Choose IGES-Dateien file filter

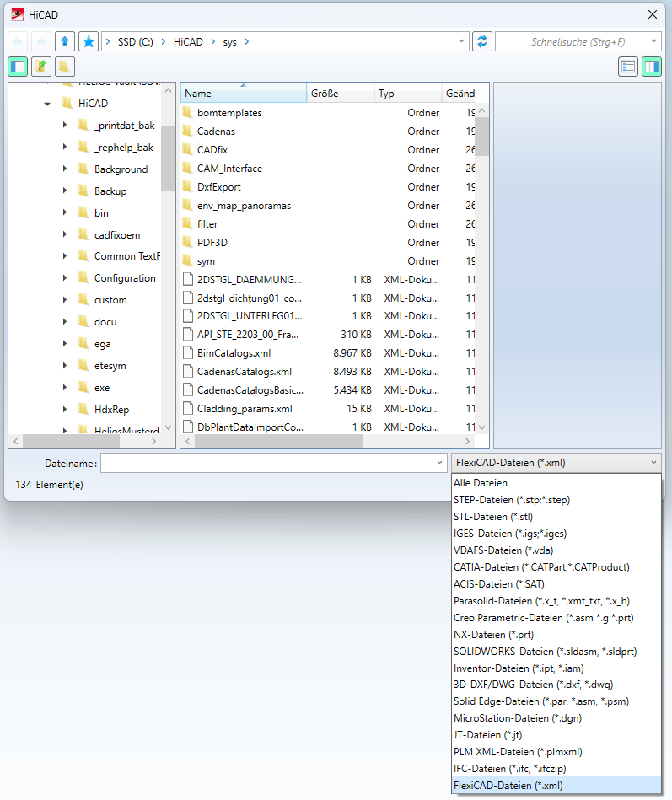(556, 534)
